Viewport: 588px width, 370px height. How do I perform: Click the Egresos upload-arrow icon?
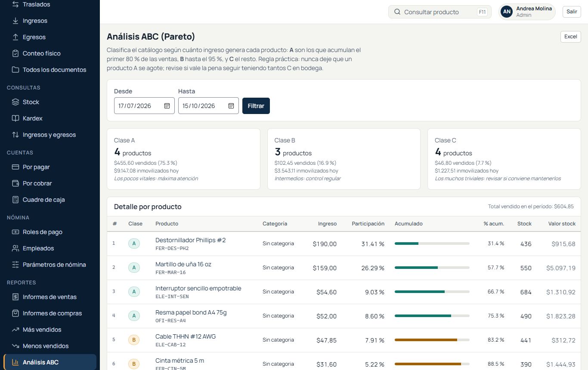(15, 37)
